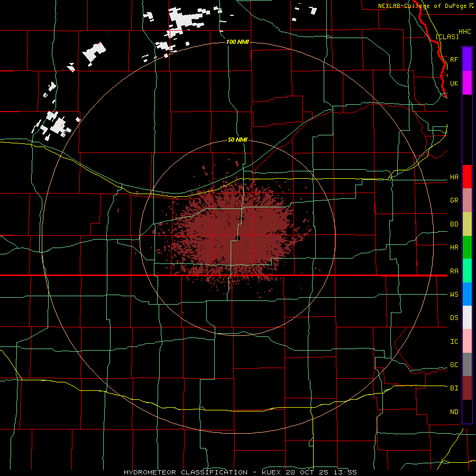Image resolution: width=476 pixels, height=476 pixels.
Task: Click the RA legend label
Action: [x=454, y=271]
